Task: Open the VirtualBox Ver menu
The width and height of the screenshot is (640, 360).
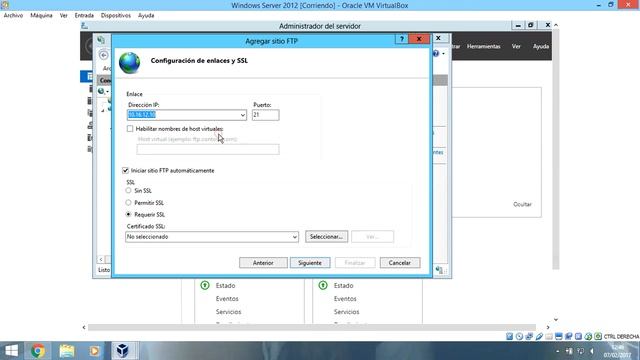Action: [x=64, y=16]
